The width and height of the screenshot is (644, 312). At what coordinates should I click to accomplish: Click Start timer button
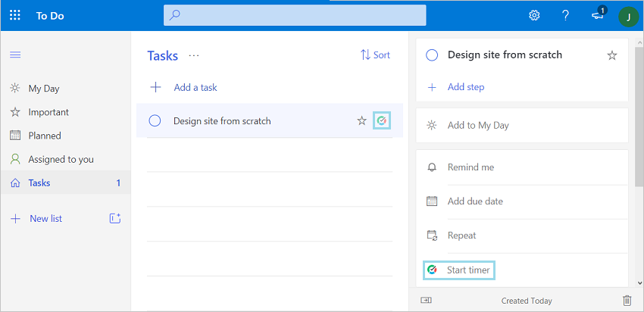(x=460, y=270)
